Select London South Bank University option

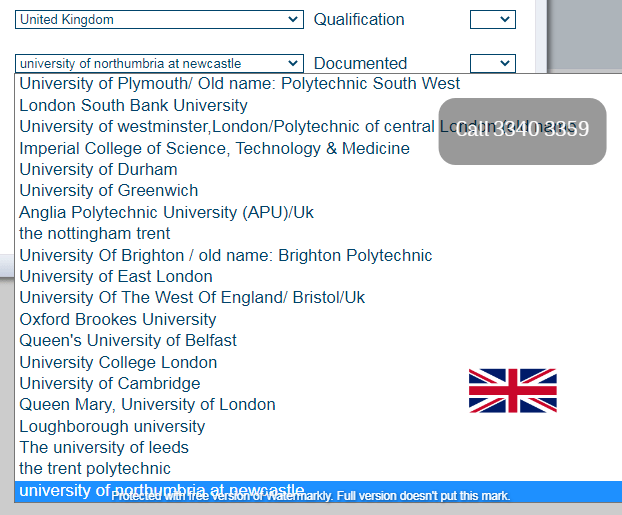pos(133,105)
